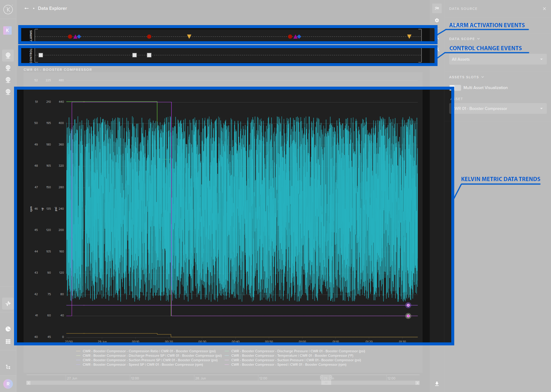Close the Data Source panel

tap(544, 9)
